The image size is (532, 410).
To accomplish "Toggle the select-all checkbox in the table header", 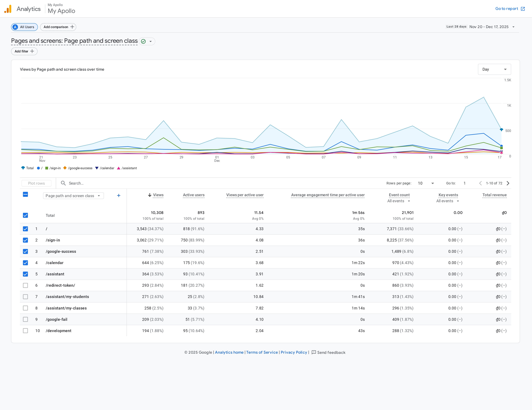I will click(x=25, y=194).
